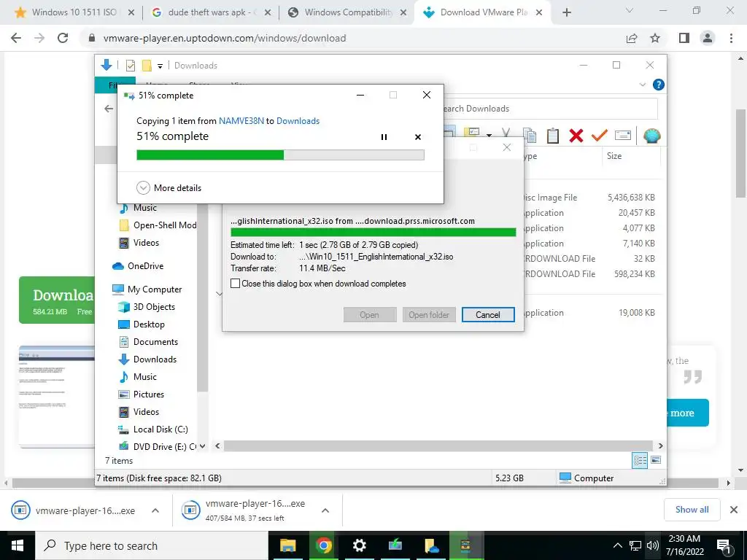Click the volume speaker icon in system tray

pyautogui.click(x=652, y=545)
